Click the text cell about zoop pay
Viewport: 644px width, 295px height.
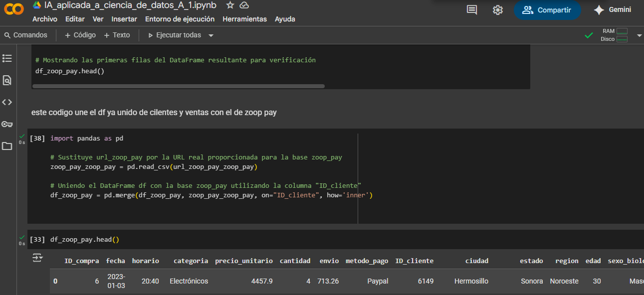click(154, 113)
